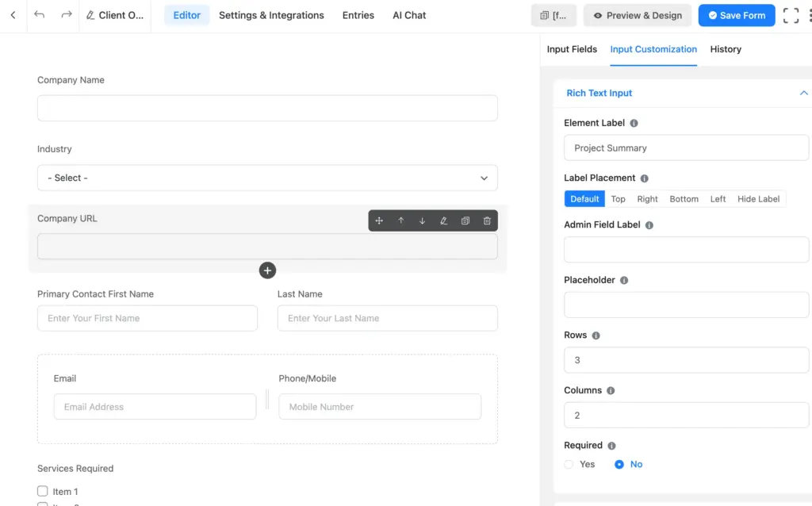Click the Element Label input field
The height and width of the screenshot is (506, 812).
[x=686, y=148]
